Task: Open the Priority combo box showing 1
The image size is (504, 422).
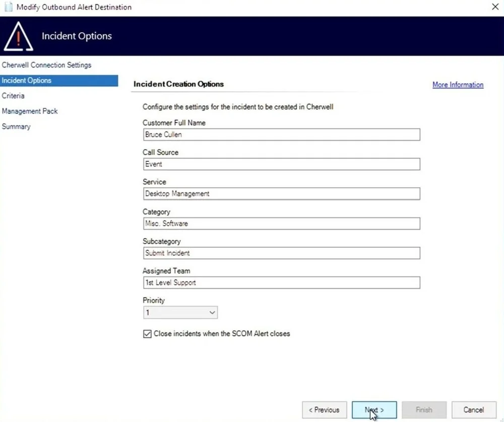Action: pyautogui.click(x=180, y=313)
